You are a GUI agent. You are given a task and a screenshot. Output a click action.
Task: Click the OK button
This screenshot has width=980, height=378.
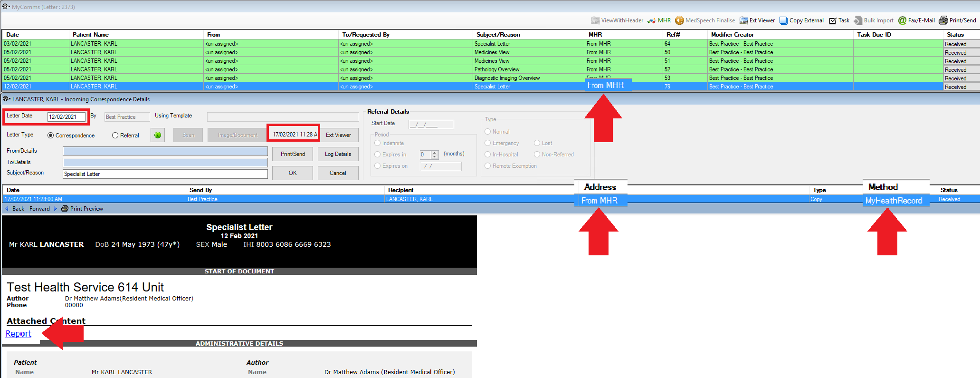293,173
